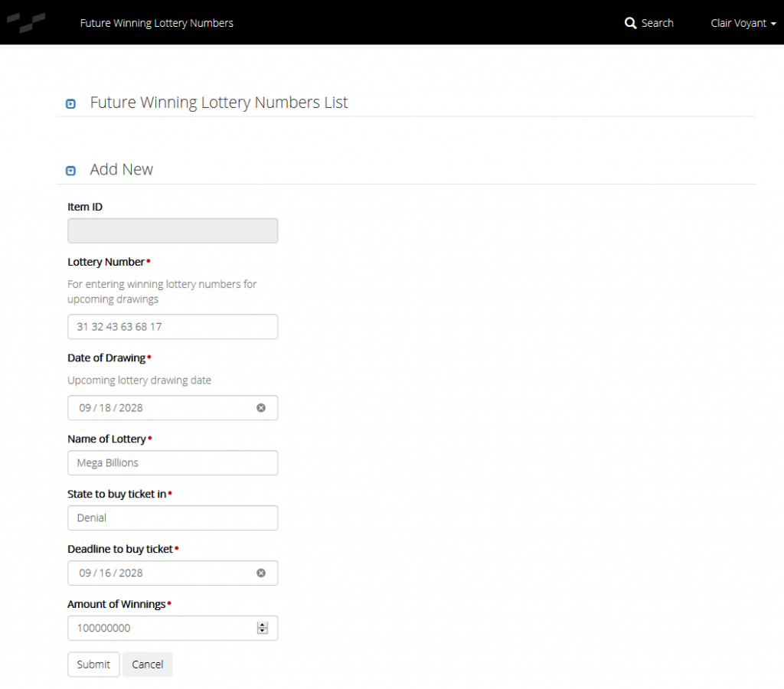Click the Amount of Winnings label
This screenshot has width=784, height=689.
(x=116, y=604)
